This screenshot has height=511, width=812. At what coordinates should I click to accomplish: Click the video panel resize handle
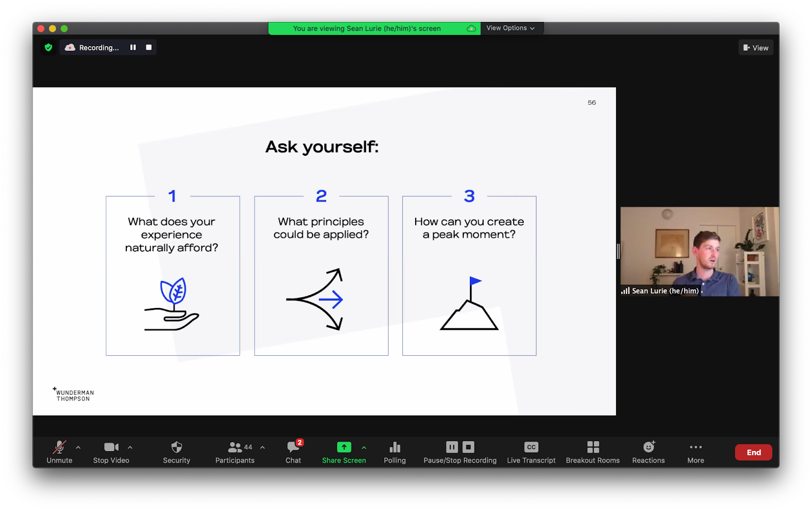coord(618,251)
